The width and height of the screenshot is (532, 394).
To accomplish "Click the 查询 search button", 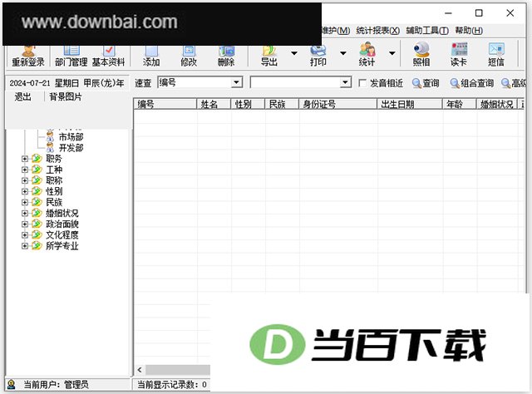I will [426, 83].
